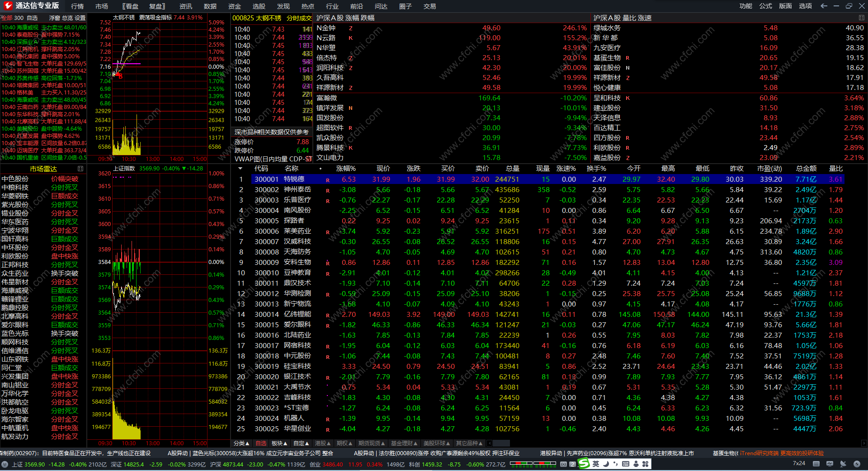Click the monitor icon in status bar

coord(830,464)
